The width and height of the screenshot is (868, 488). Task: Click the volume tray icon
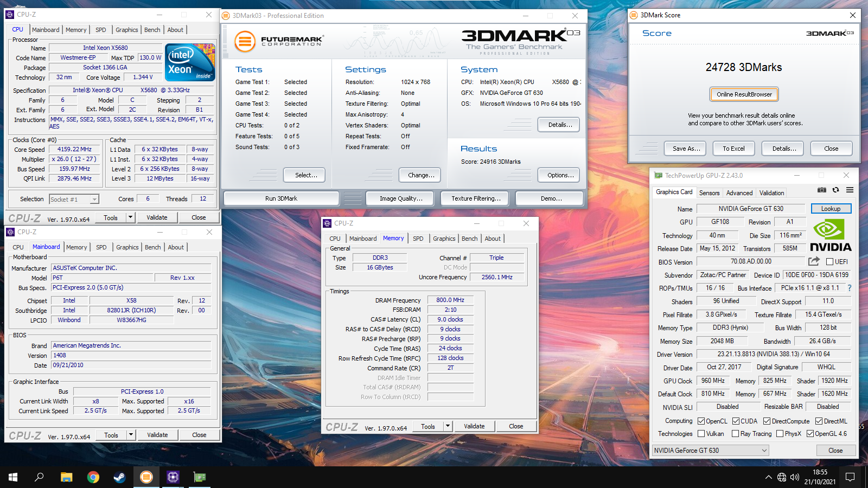click(x=795, y=477)
